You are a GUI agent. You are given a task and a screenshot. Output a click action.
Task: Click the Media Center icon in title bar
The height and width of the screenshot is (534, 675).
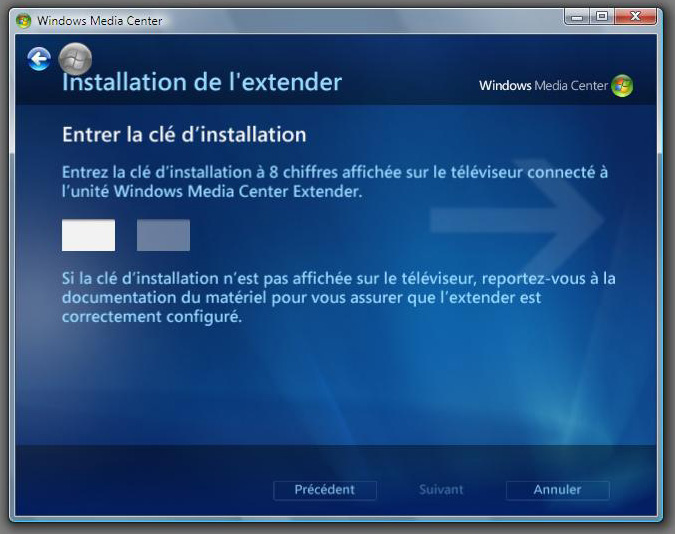23,21
